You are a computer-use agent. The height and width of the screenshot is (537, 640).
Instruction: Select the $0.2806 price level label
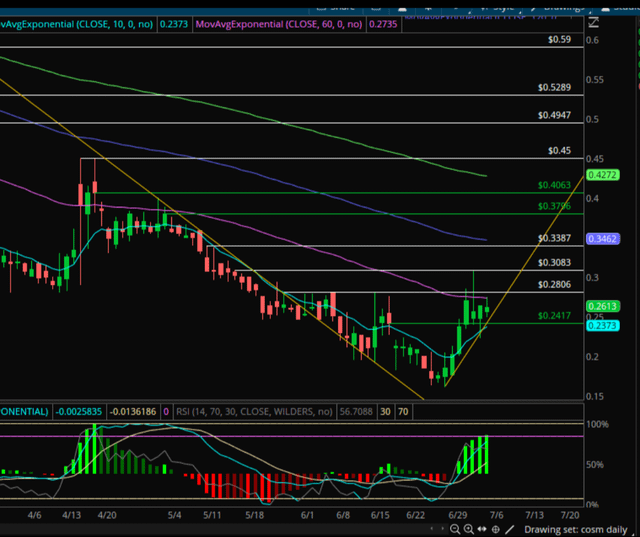(554, 284)
